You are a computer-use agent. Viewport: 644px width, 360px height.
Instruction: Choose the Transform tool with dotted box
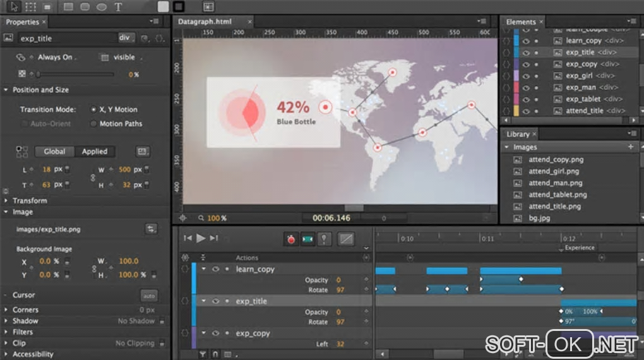tap(30, 7)
